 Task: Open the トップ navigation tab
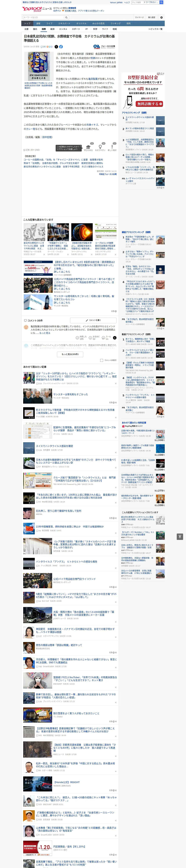(27, 24)
